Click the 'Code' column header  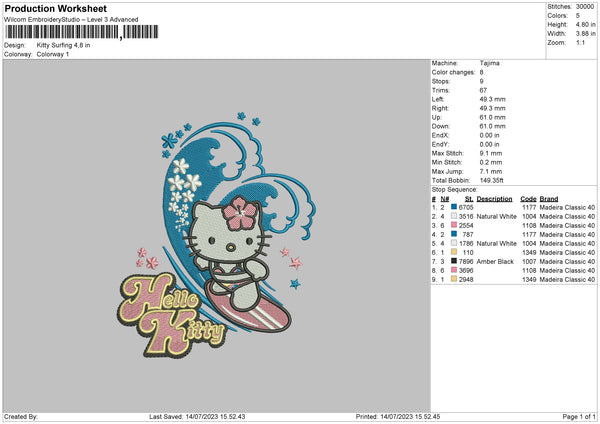pos(528,199)
